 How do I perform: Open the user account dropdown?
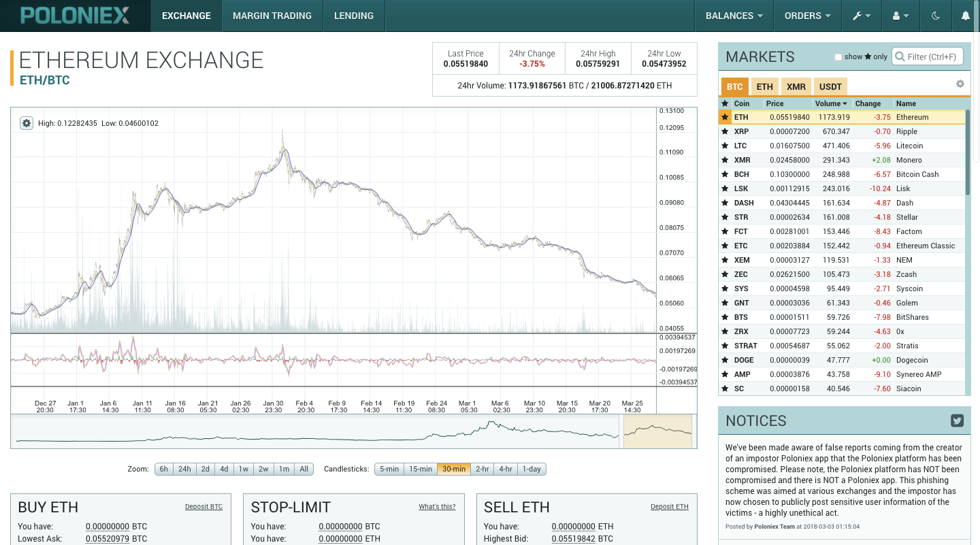click(900, 16)
